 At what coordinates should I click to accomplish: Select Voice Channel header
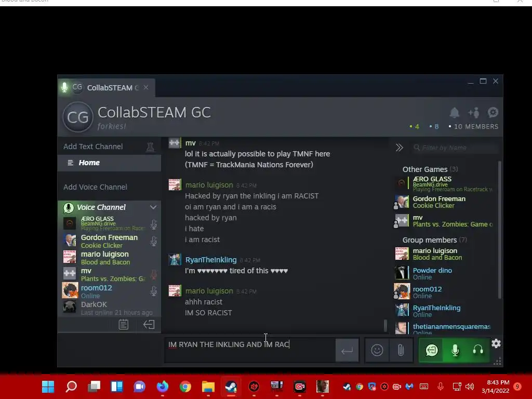tap(101, 207)
